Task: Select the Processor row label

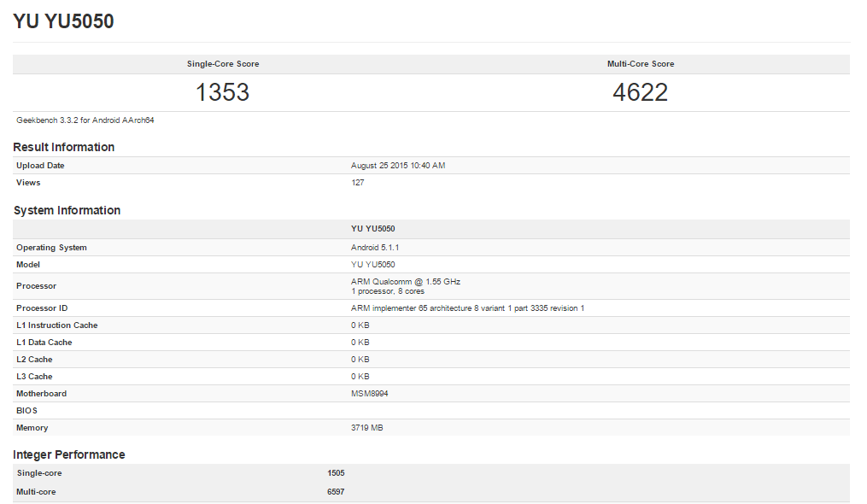Action: coord(36,285)
